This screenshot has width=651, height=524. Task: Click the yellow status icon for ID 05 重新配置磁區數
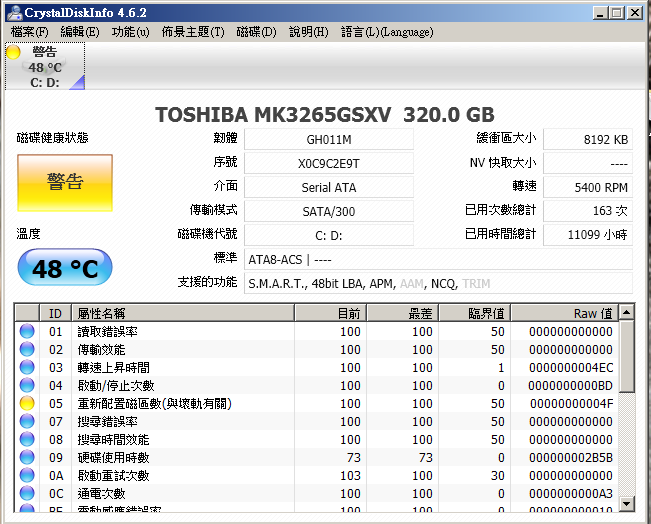click(x=27, y=403)
